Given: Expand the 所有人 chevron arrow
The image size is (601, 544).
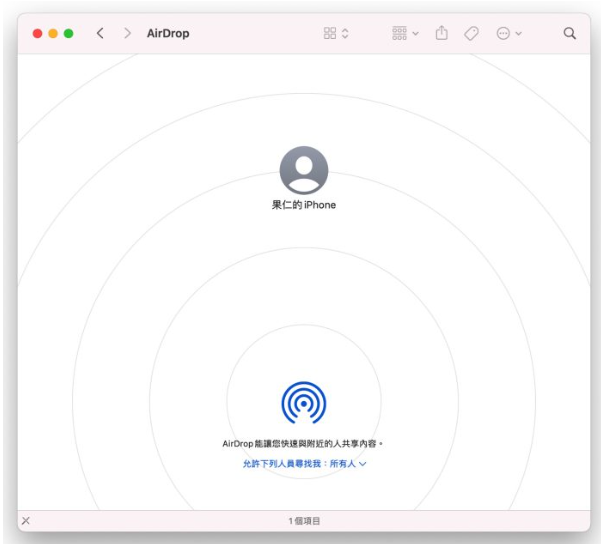Looking at the screenshot, I should (363, 464).
